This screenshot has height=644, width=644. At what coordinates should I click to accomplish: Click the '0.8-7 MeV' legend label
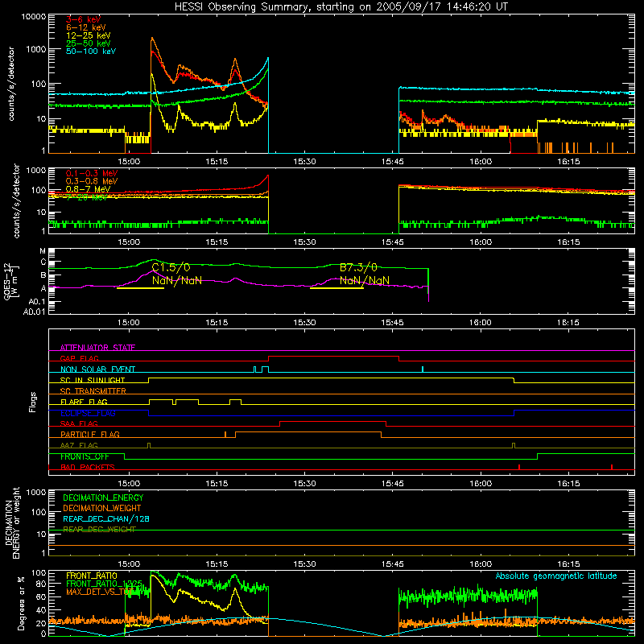pos(88,189)
